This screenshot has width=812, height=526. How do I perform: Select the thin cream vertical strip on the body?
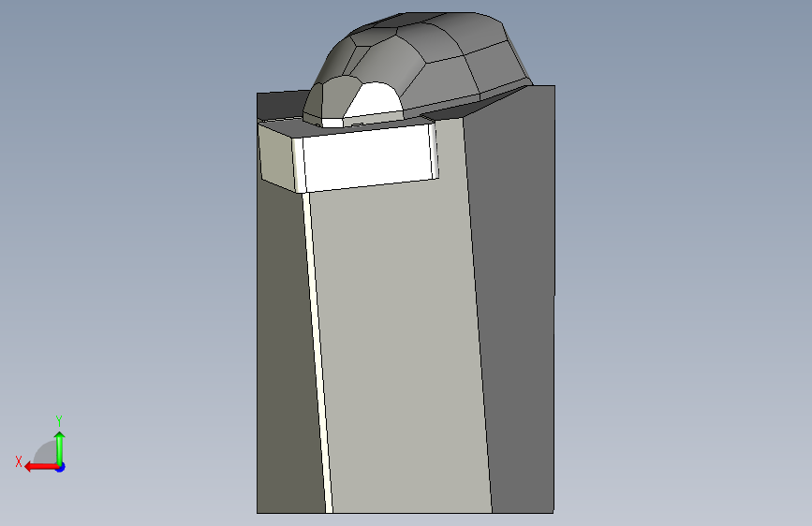point(318,352)
